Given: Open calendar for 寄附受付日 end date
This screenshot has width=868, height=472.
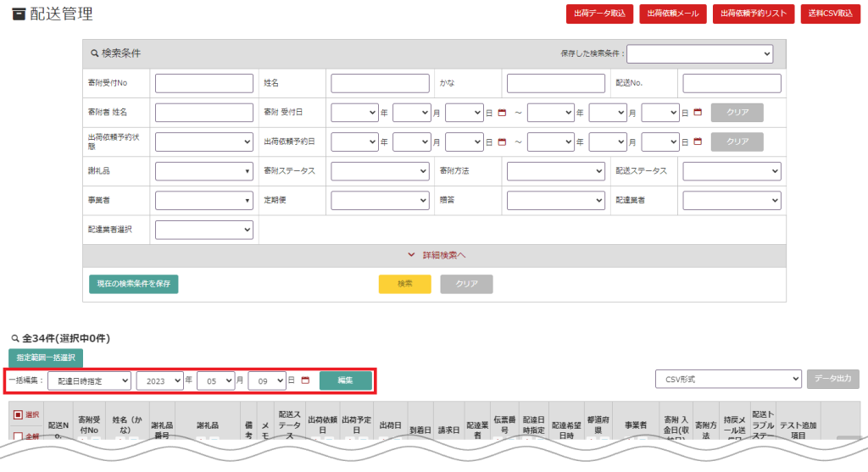Looking at the screenshot, I should pos(698,113).
